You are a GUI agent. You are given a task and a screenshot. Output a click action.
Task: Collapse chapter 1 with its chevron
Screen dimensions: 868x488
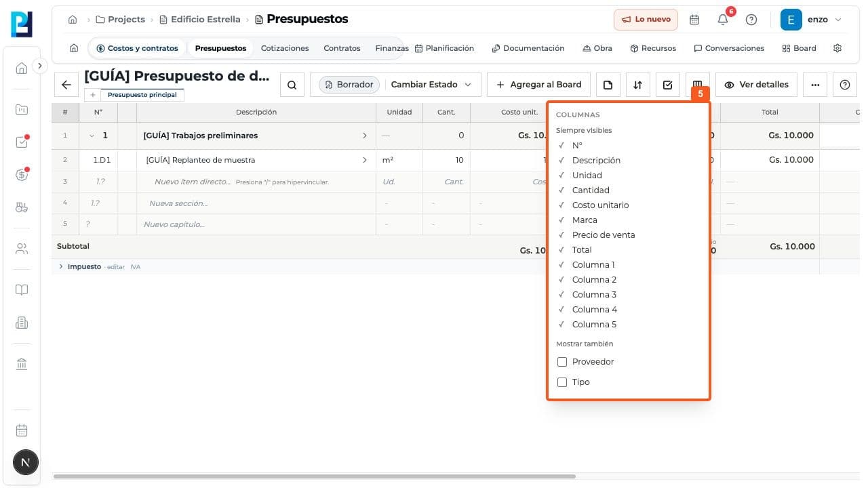[x=92, y=136]
